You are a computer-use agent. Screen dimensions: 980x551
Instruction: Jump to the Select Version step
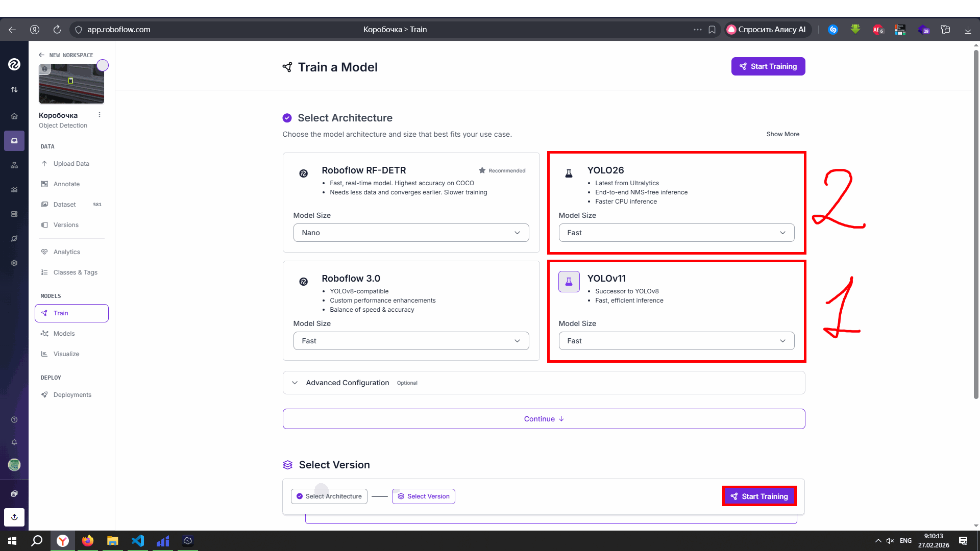tap(423, 496)
